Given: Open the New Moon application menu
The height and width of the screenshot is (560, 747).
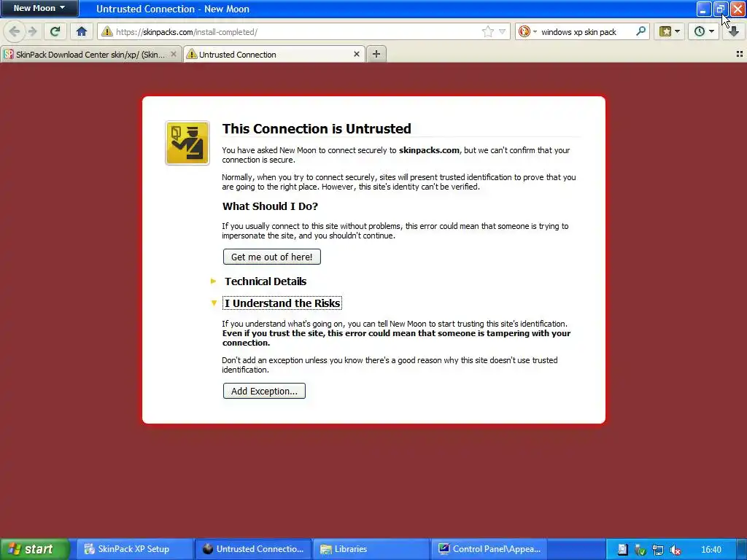Looking at the screenshot, I should tap(39, 9).
